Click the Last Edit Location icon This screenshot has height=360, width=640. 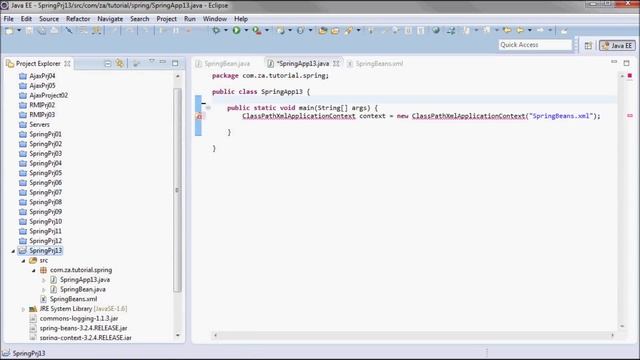pos(507,30)
